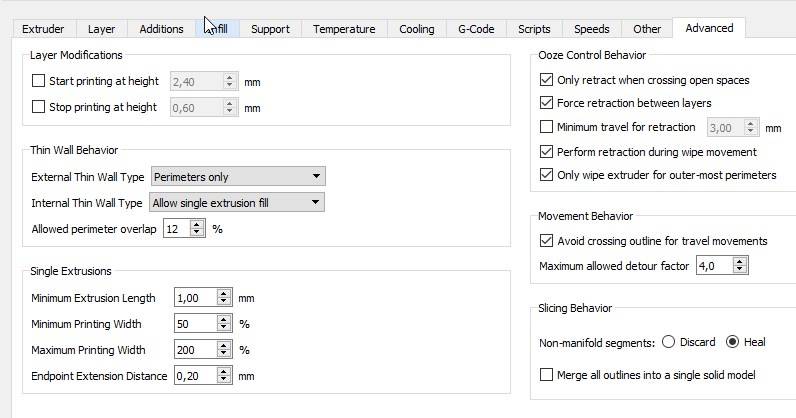This screenshot has width=796, height=418.
Task: Toggle Avoid crossing outline for travel movements
Action: pos(546,241)
